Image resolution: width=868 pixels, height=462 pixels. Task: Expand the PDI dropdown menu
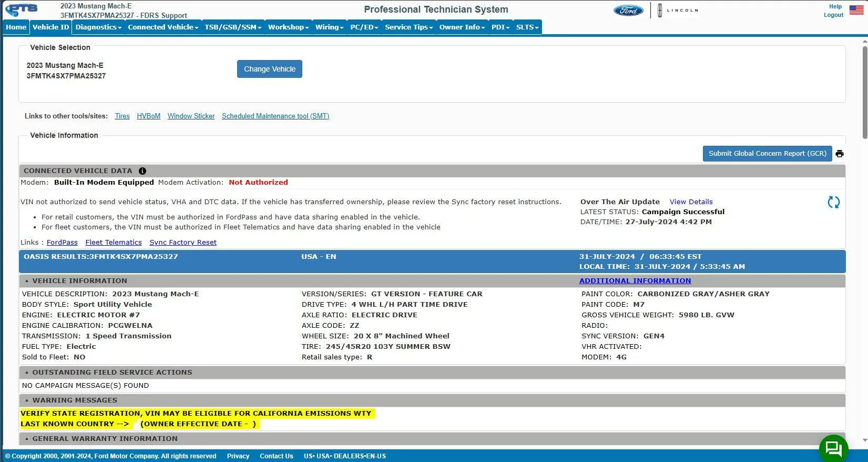501,27
